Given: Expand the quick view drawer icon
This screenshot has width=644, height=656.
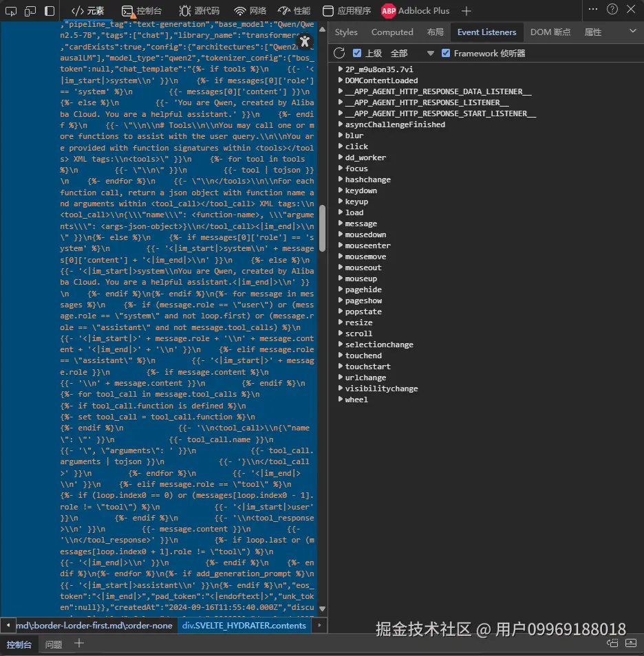Looking at the screenshot, I should (631, 643).
